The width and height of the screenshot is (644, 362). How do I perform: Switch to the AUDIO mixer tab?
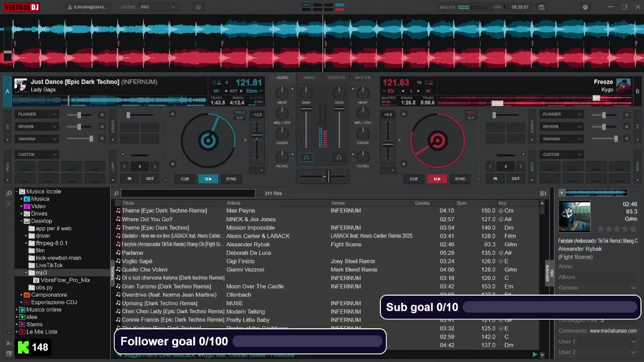pos(282,77)
